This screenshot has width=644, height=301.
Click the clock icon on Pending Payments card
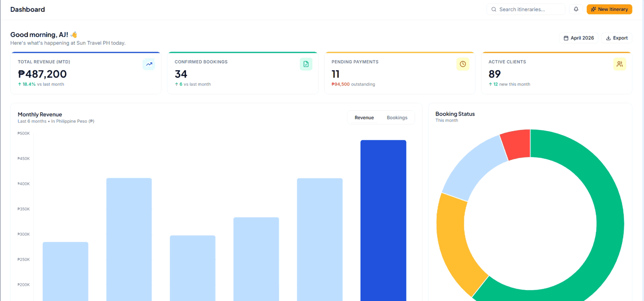(463, 64)
